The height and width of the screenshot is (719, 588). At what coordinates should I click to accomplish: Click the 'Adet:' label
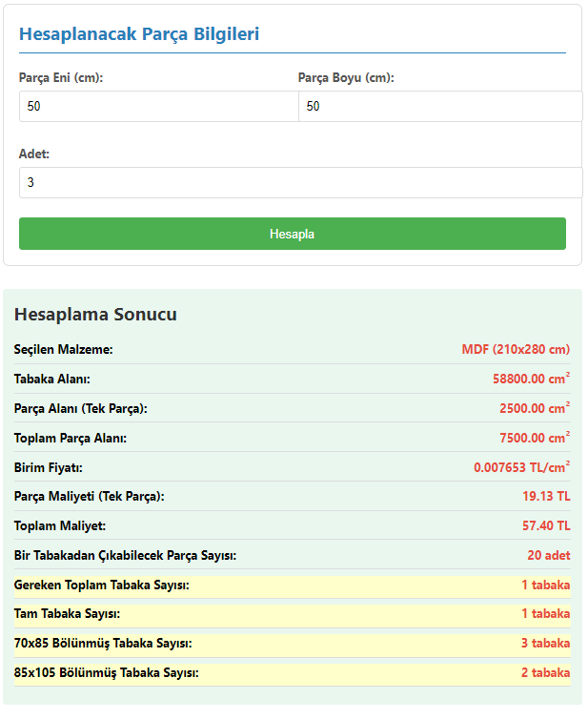(34, 154)
